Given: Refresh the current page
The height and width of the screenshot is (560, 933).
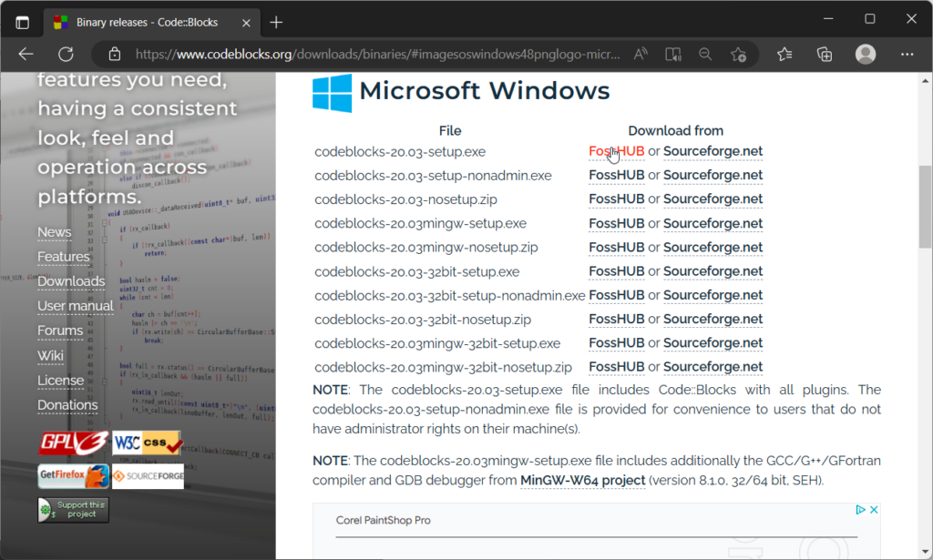Looking at the screenshot, I should point(66,54).
